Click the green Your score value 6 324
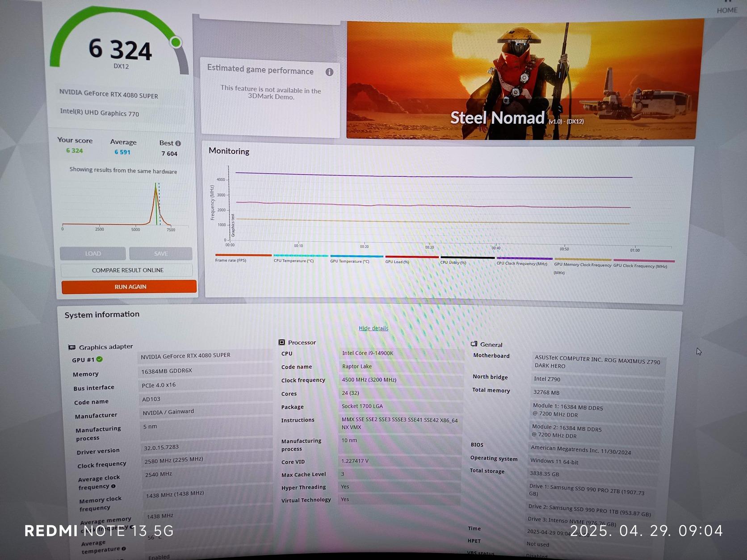The height and width of the screenshot is (560, 747). pos(75,150)
